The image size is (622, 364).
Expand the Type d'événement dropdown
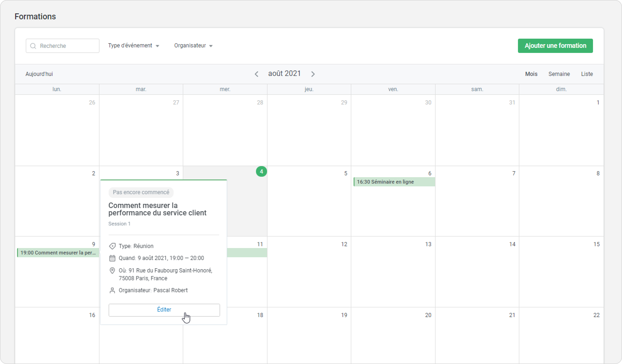click(134, 46)
